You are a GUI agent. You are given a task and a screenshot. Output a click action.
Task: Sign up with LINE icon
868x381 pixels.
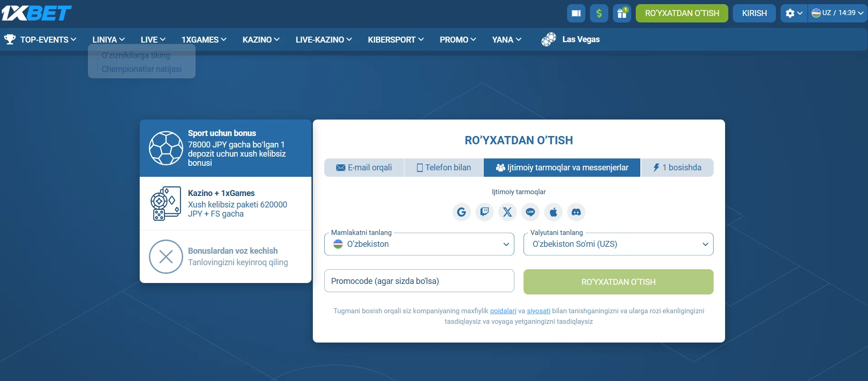pos(530,212)
